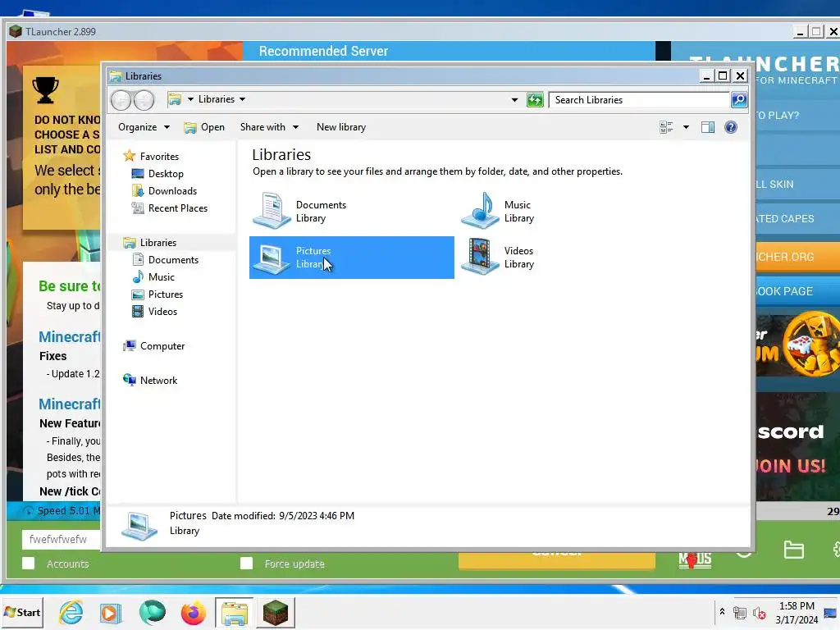Open the green browser taskbar icon
The height and width of the screenshot is (630, 840).
pyautogui.click(x=152, y=612)
